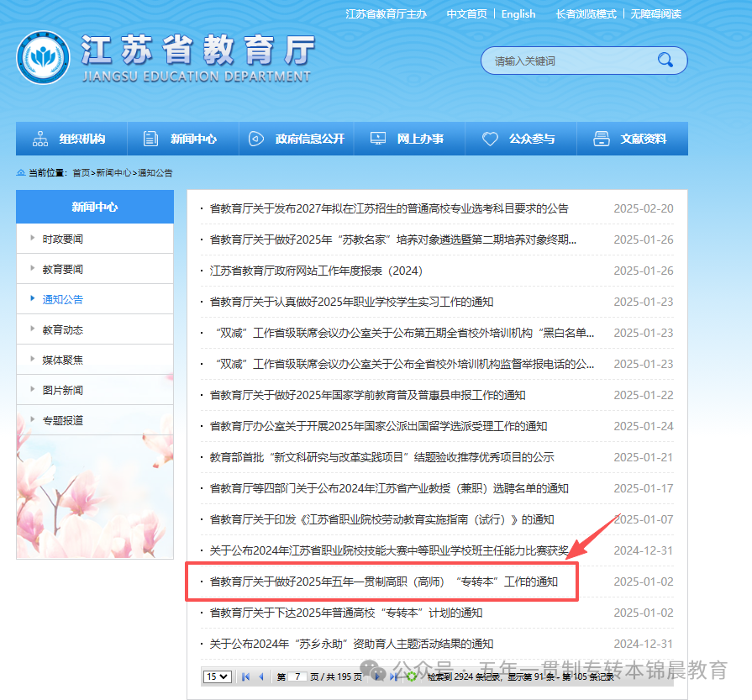Image resolution: width=752 pixels, height=700 pixels.
Task: Expand 专题报道 in sidebar
Action: click(63, 420)
